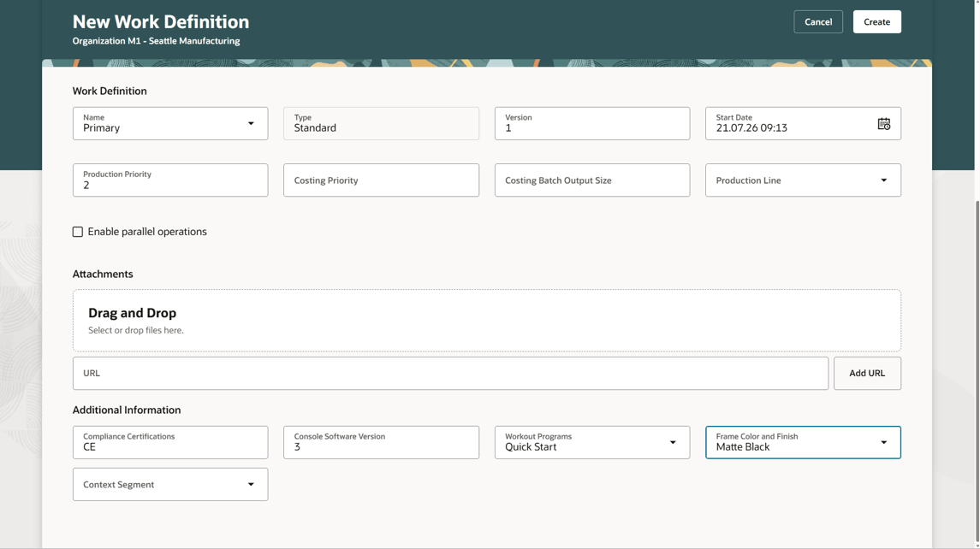This screenshot has height=549, width=980.
Task: Click the Cancel button
Action: tap(817, 22)
